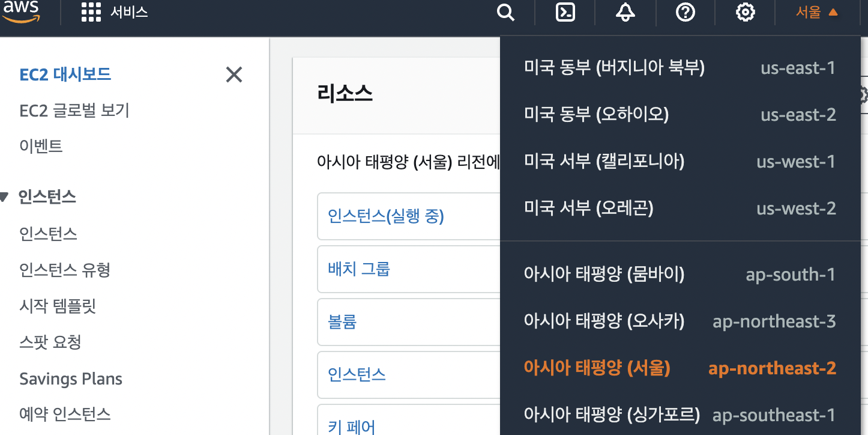Select 아시아 태평양 (서울) ap-northeast-2 region
Viewport: 868px width, 435px height.
pos(680,368)
